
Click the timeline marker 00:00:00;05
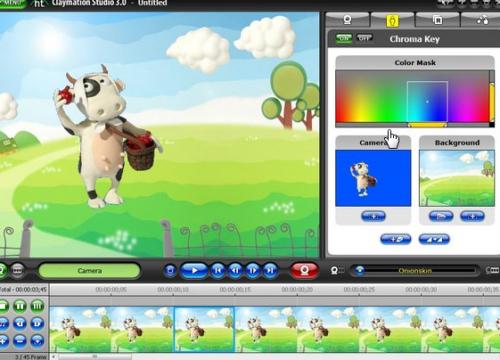[x=111, y=290]
